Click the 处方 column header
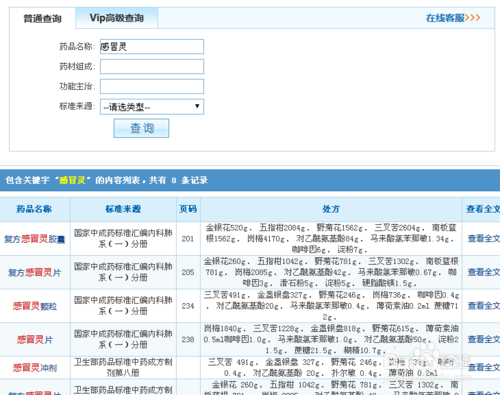Image resolution: width=500 pixels, height=395 pixels. tap(331, 209)
